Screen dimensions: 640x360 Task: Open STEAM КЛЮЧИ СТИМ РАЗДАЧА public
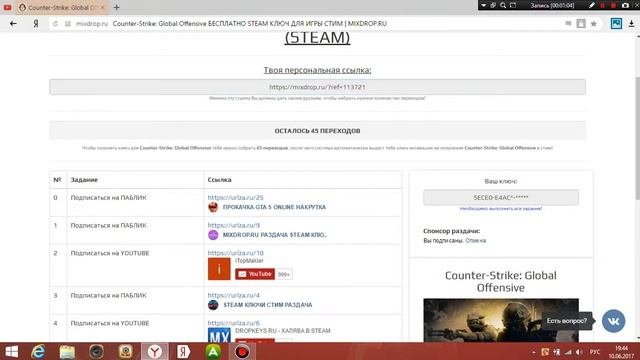click(x=268, y=304)
